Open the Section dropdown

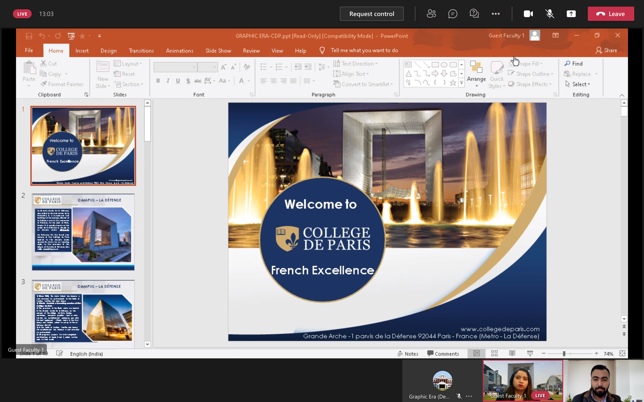129,84
